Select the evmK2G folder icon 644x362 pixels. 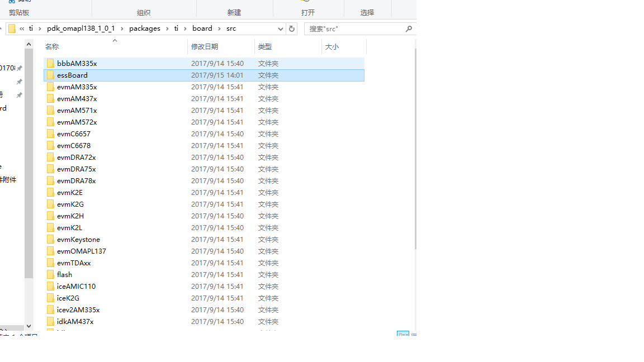(x=50, y=204)
